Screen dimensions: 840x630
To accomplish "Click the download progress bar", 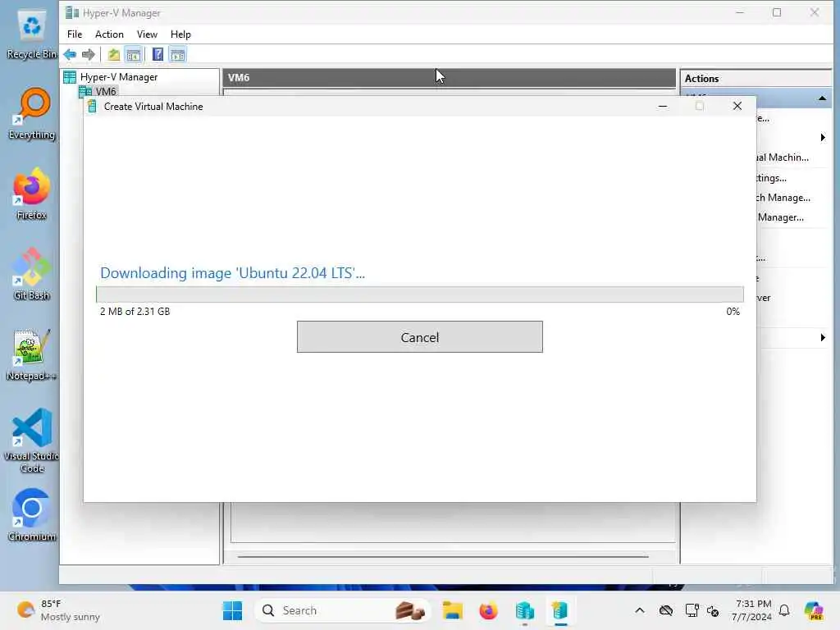I will click(419, 294).
